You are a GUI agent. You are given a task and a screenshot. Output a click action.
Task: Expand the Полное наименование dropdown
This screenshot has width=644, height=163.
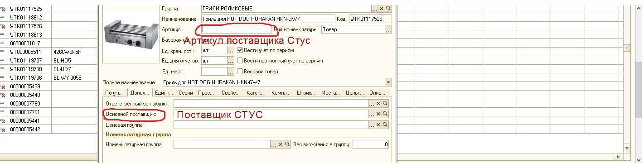pyautogui.click(x=388, y=82)
